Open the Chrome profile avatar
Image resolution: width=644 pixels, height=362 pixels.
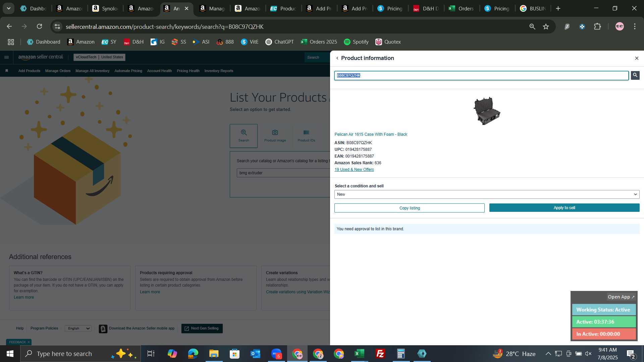click(620, 26)
